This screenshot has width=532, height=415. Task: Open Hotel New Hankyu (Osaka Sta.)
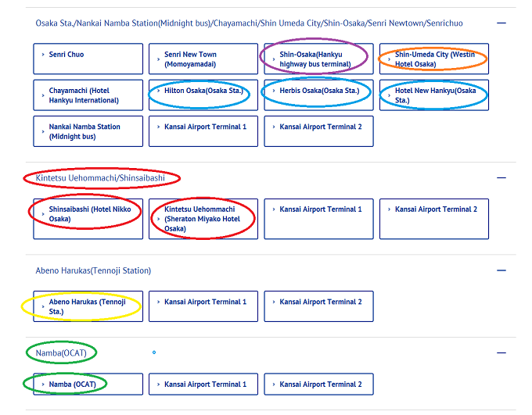point(434,95)
